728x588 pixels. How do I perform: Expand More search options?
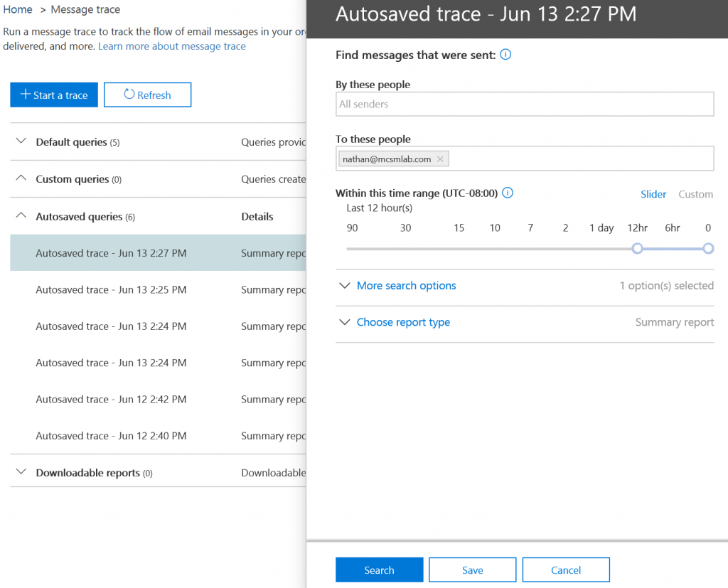click(406, 285)
